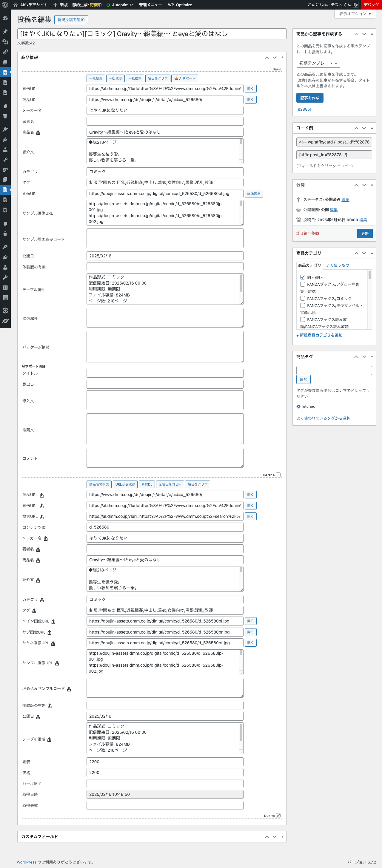The width and height of the screenshot is (382, 868).
Task: Remove the 'fetched' product tag
Action: (298, 407)
